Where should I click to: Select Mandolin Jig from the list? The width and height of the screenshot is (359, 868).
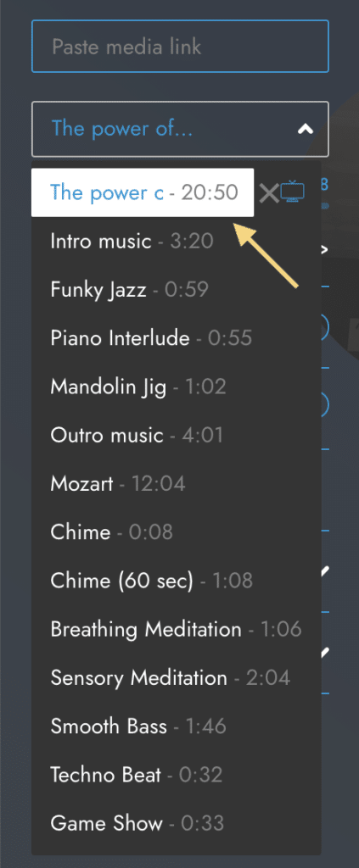coord(177,387)
